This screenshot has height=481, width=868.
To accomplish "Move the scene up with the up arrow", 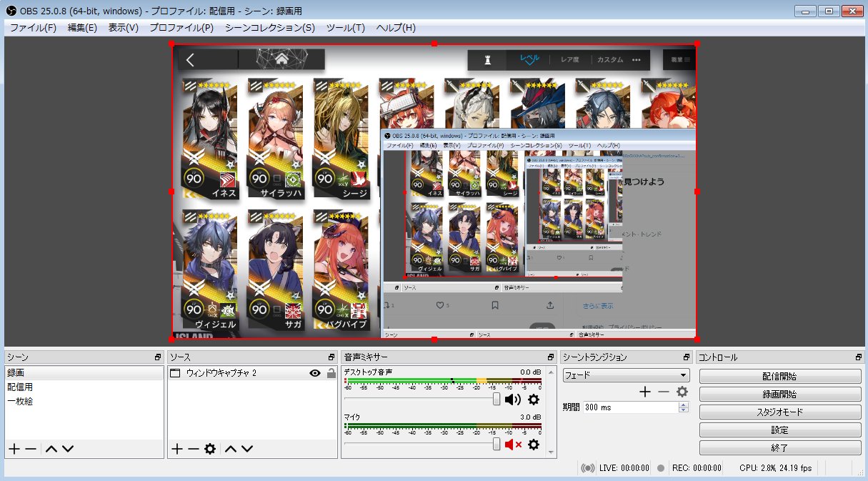I will coord(51,449).
